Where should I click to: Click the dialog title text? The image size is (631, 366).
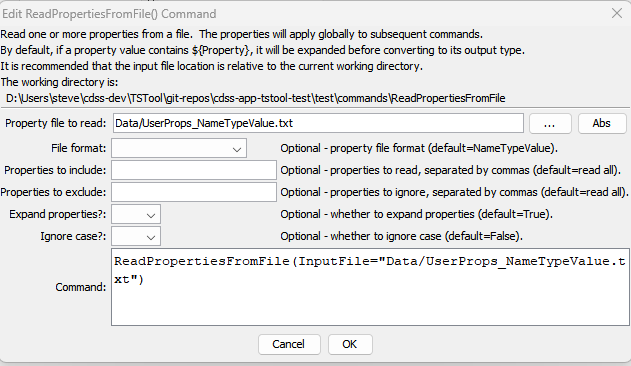point(109,14)
